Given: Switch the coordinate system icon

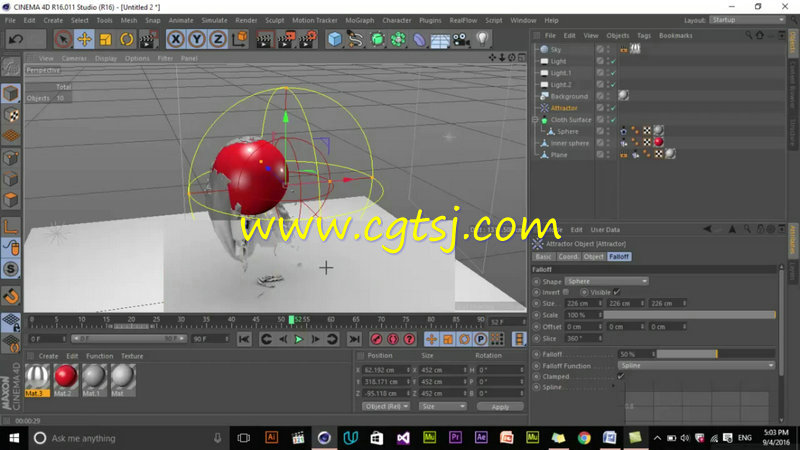Looking at the screenshot, I should pyautogui.click(x=239, y=39).
